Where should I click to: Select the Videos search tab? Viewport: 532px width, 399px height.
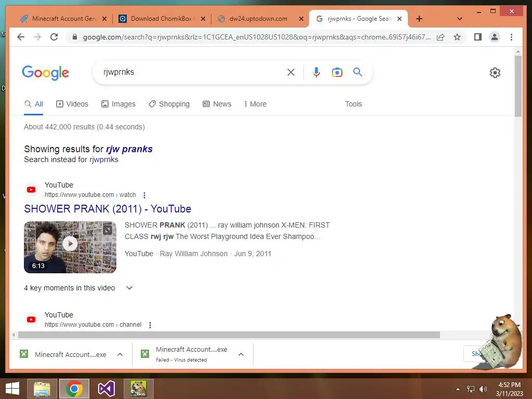[x=72, y=104]
